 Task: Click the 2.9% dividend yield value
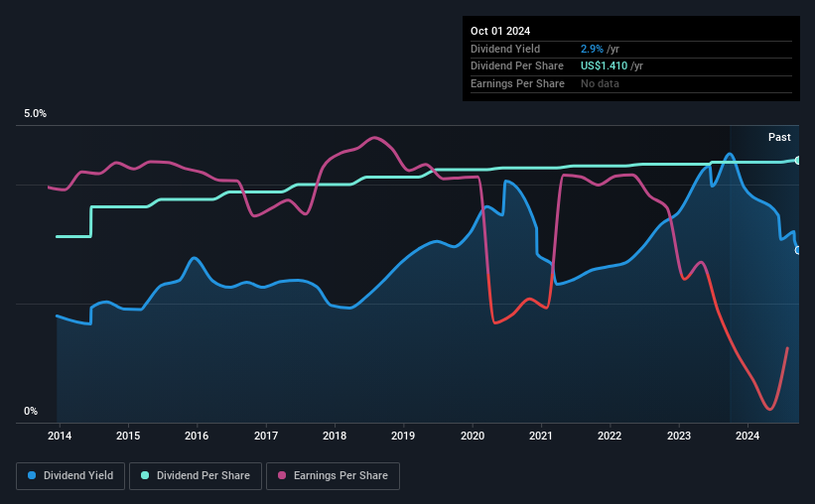592,49
